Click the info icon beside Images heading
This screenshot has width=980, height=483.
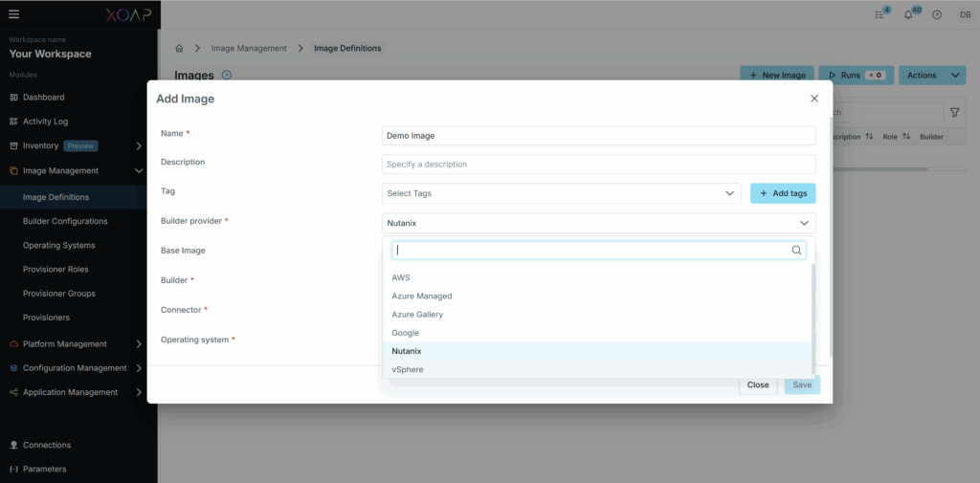click(227, 75)
